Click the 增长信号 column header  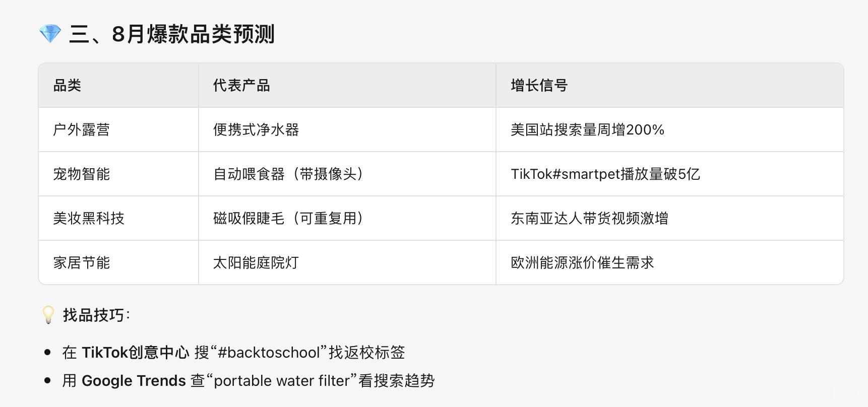539,85
